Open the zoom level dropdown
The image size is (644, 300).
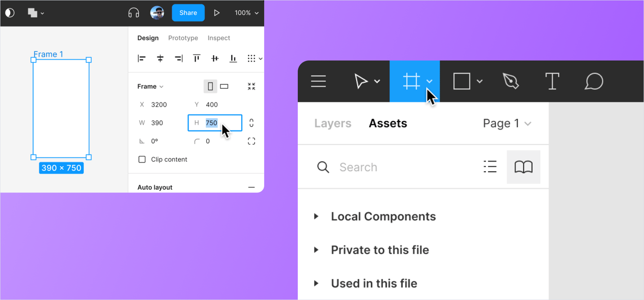tap(246, 13)
